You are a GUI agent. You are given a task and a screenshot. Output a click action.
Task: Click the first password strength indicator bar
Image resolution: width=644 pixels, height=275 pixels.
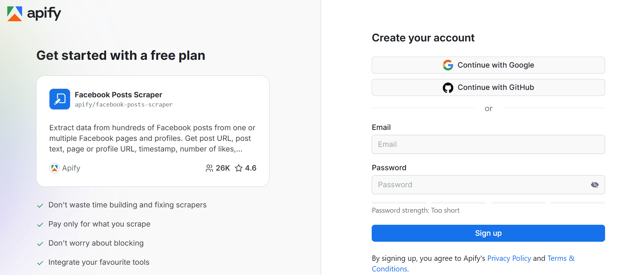click(399, 202)
